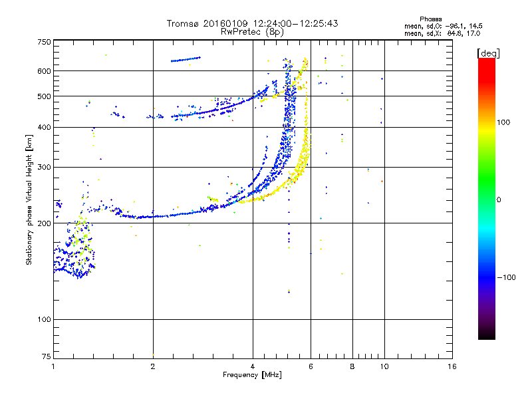Screen dimensions: 532x399
Task: Click the black bottom of the colorbar
Action: click(x=487, y=334)
